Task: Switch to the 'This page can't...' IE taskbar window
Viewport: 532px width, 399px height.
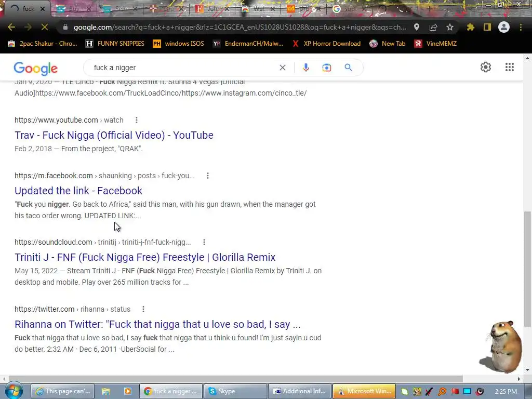Action: coord(62,391)
